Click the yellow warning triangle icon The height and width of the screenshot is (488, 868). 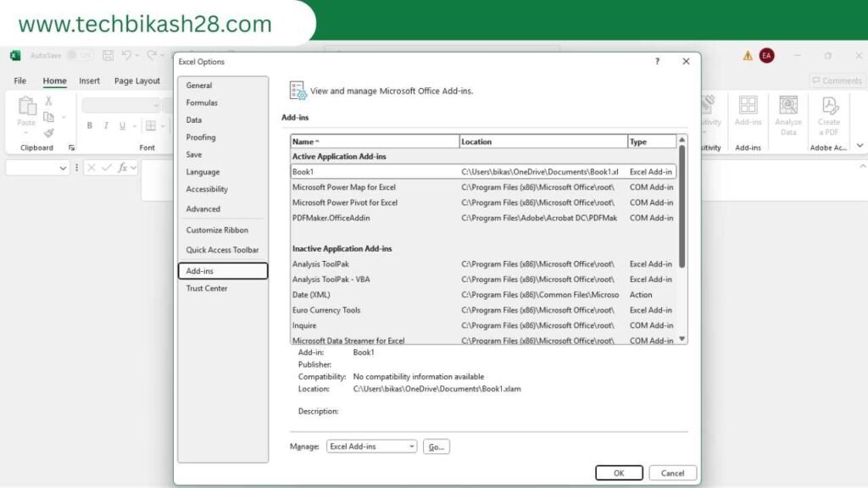748,55
